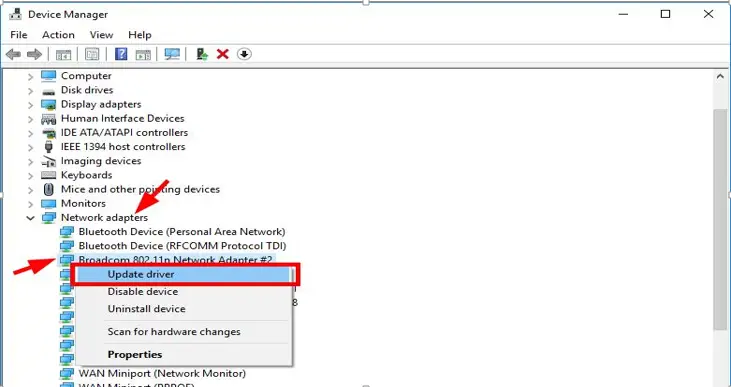Image resolution: width=731 pixels, height=387 pixels.
Task: Toggle the action pane toolbar icon
Action: (x=143, y=55)
